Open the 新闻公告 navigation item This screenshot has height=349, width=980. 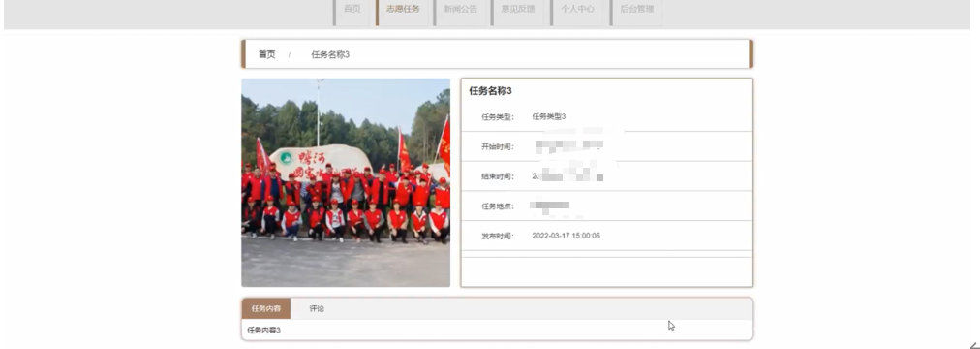click(x=461, y=10)
